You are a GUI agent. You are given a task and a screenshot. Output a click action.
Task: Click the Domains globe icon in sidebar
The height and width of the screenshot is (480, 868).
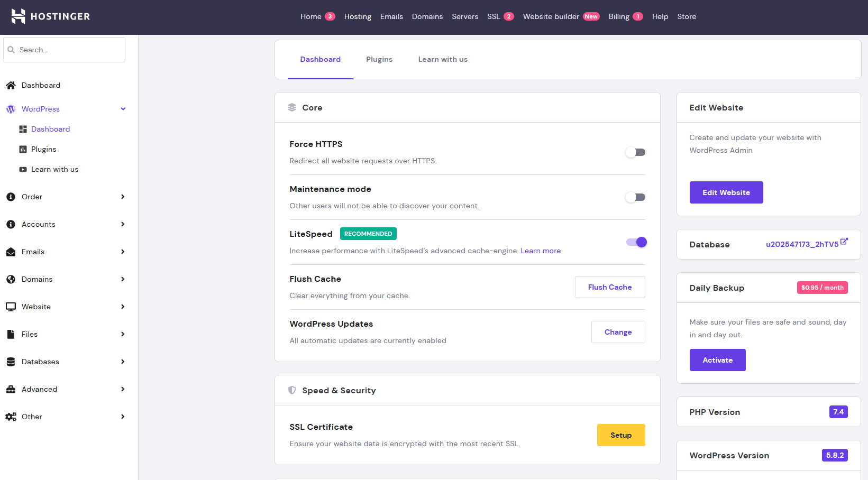(11, 279)
